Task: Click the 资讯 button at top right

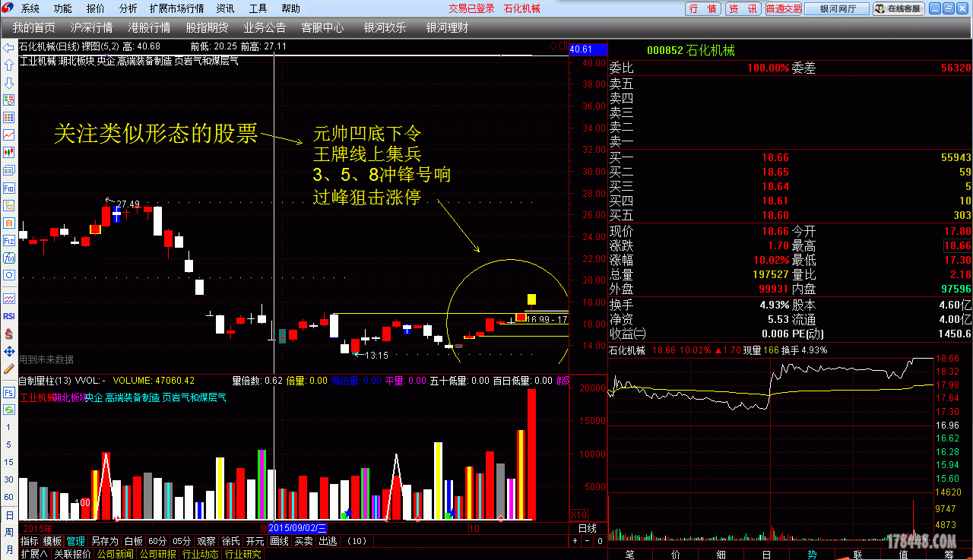Action: click(743, 8)
